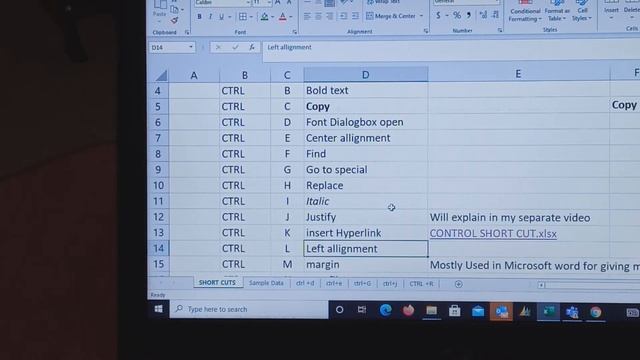Toggle Bold formatting in Font group
The width and height of the screenshot is (640, 360).
point(200,17)
